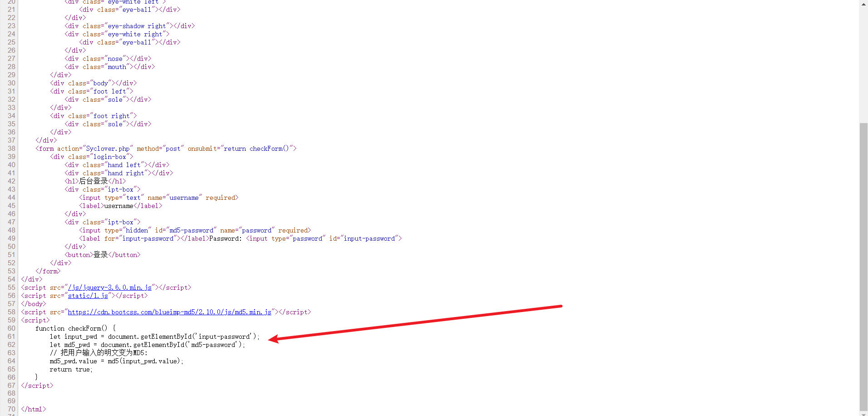The width and height of the screenshot is (868, 416).
Task: Click the opening <script> tag on line 59
Action: [35, 320]
